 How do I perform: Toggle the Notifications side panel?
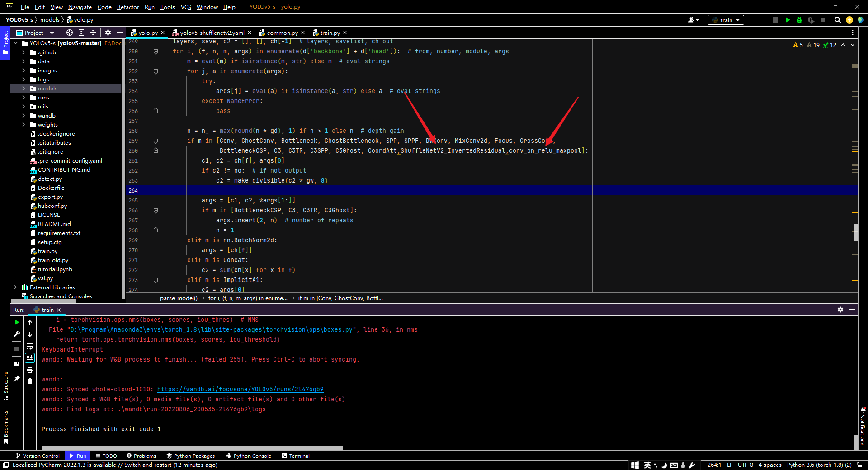(x=863, y=426)
